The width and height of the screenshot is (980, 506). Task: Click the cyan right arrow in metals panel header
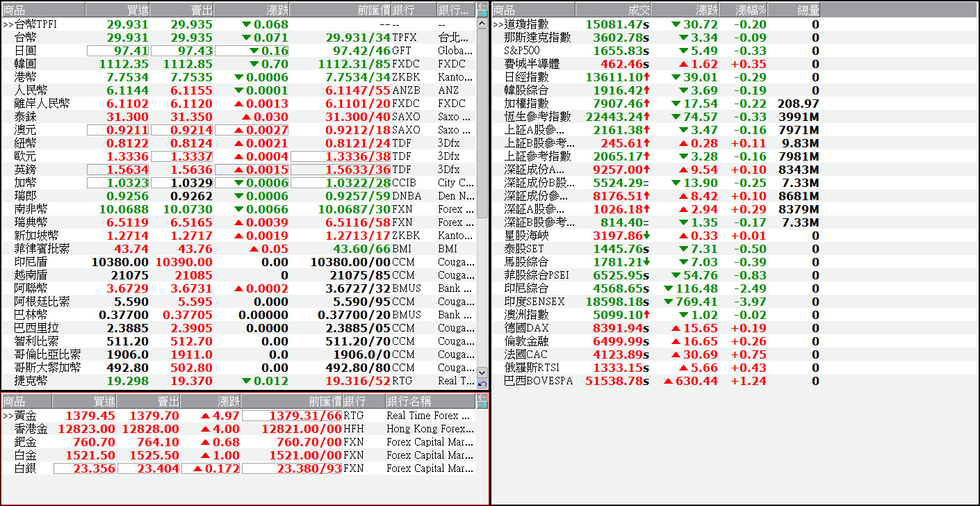[482, 405]
